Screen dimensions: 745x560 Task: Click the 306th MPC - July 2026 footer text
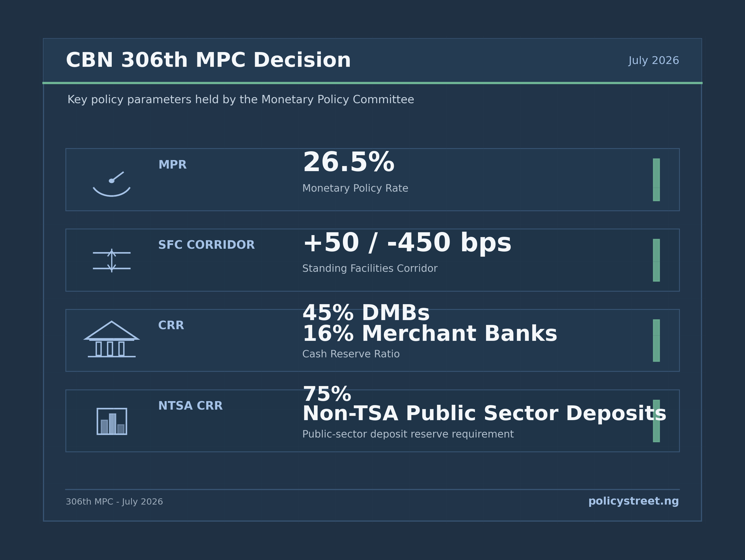[114, 502]
